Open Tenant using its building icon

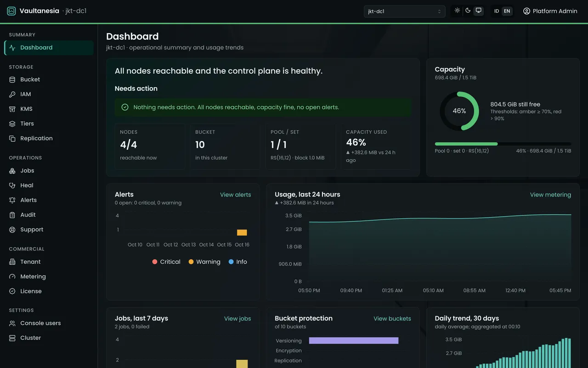(12, 262)
